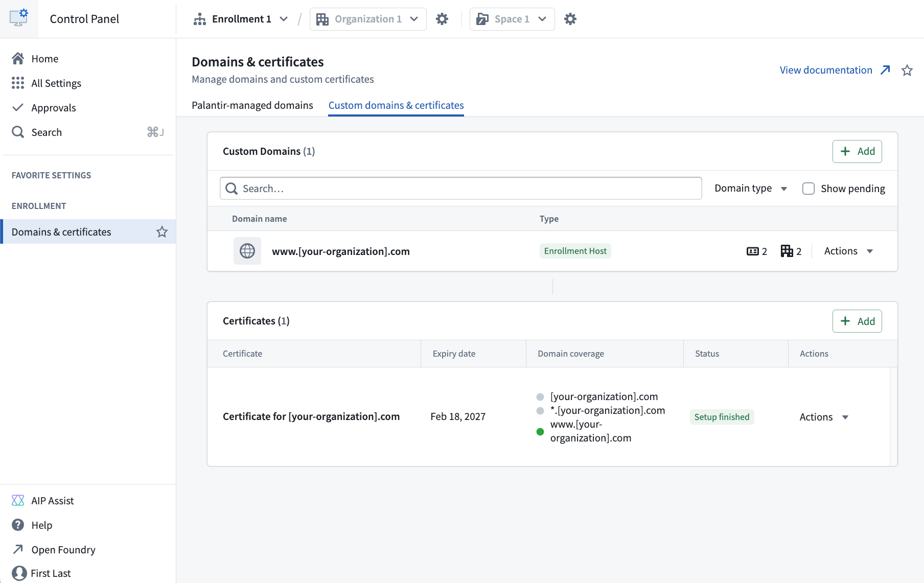Image resolution: width=924 pixels, height=583 pixels.
Task: Click the Feb 18, 2027 expiry date
Action: click(x=458, y=416)
